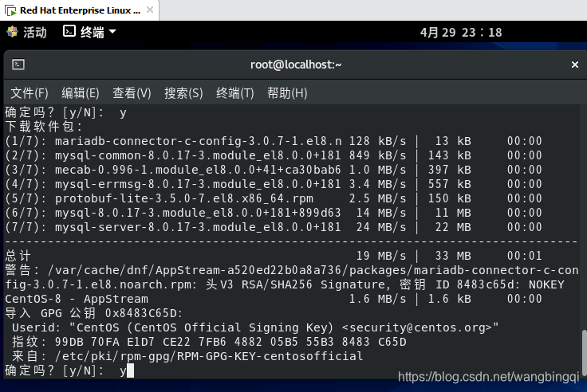Close the Red Hat Enterprise Linux tab
The width and height of the screenshot is (587, 392).
coord(150,10)
